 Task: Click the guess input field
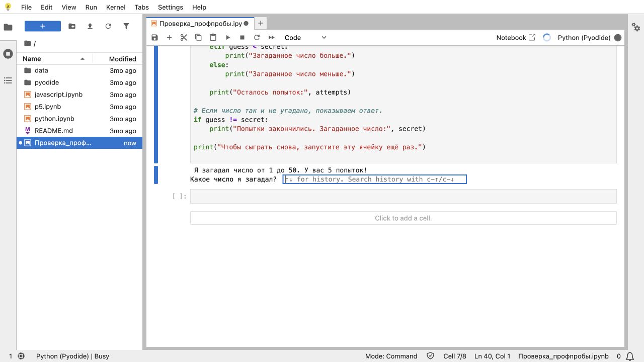coord(375,179)
